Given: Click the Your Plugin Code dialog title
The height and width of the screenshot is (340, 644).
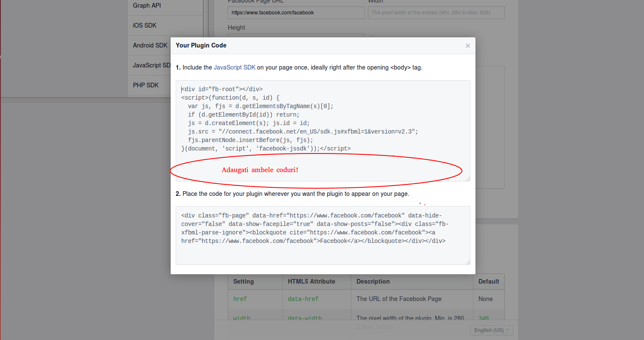Looking at the screenshot, I should pos(201,45).
